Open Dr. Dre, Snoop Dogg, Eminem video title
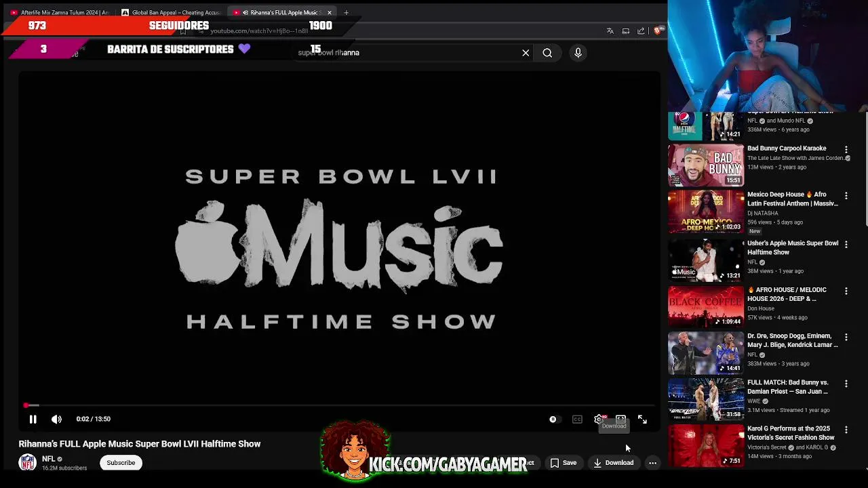The width and height of the screenshot is (868, 488). 793,340
